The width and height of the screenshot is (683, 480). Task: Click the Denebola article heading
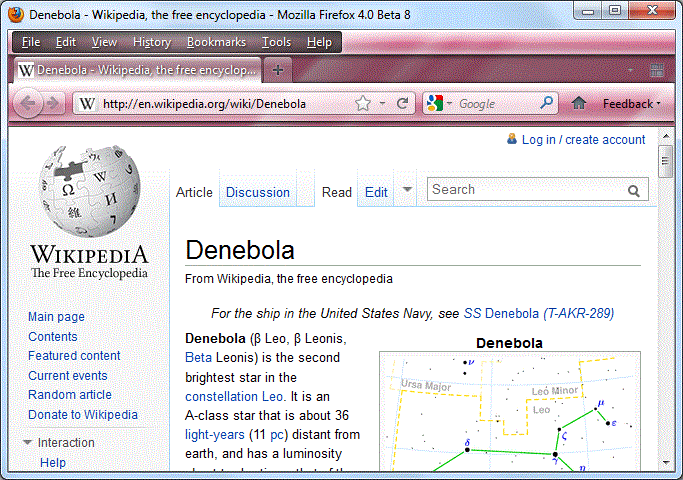tap(240, 250)
